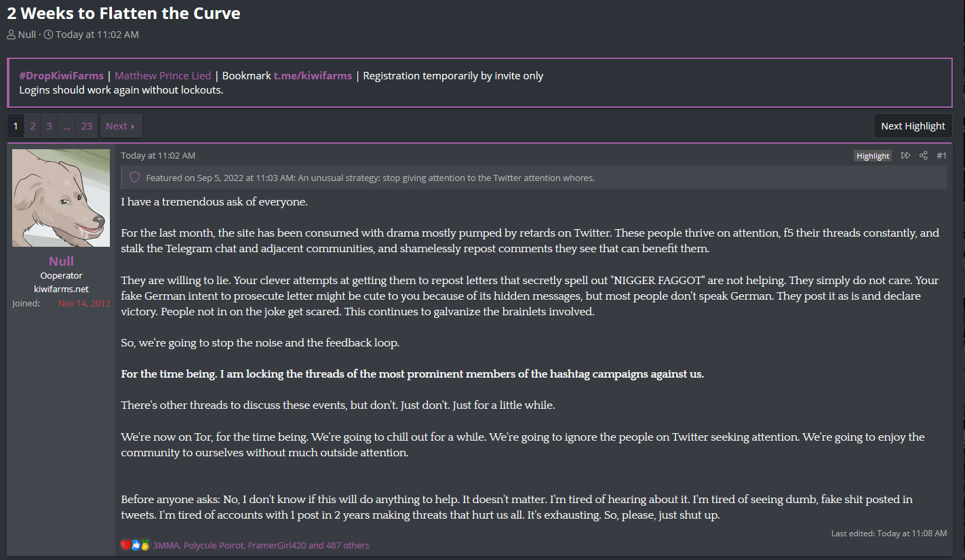965x560 pixels.
Task: Click the Next page button
Action: 121,126
